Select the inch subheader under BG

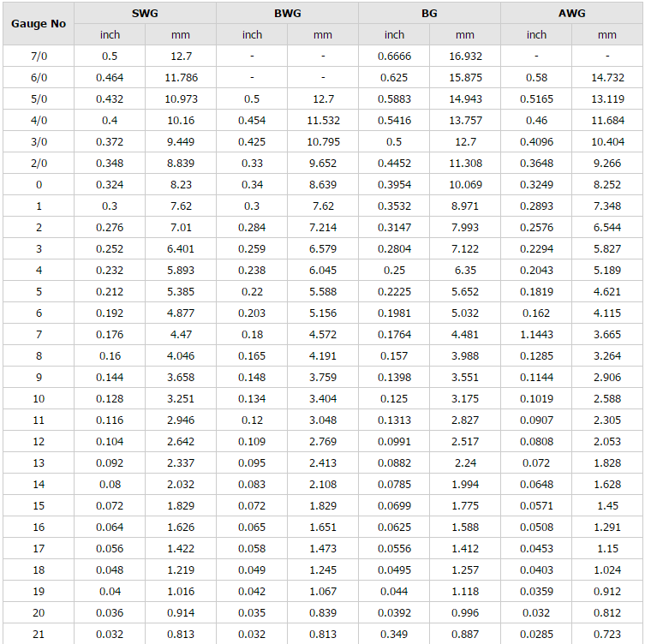click(394, 35)
